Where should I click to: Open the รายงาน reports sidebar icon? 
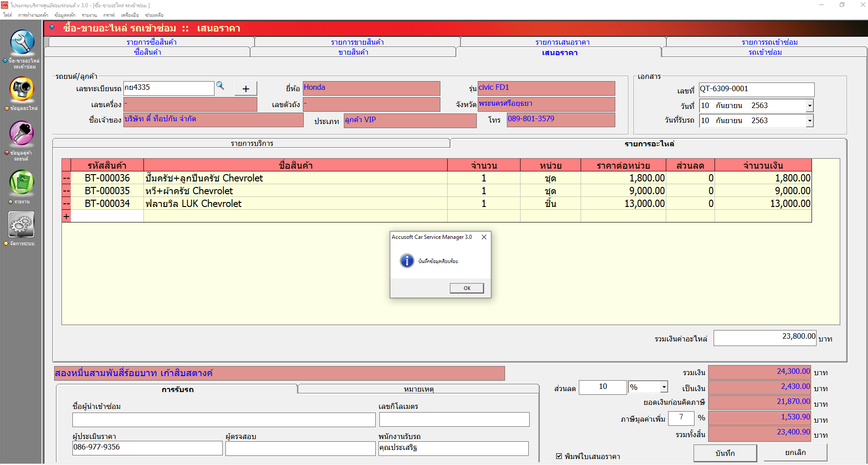click(22, 182)
